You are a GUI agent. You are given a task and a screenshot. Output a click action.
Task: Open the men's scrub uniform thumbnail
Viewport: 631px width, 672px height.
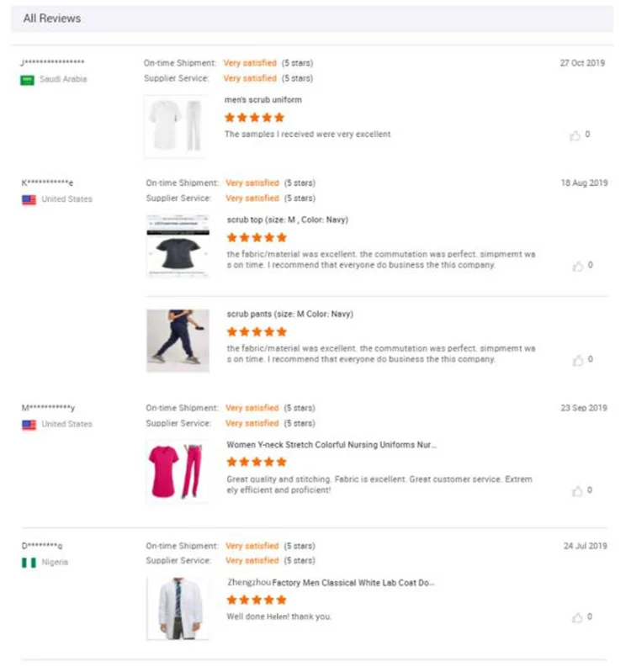[x=175, y=125]
